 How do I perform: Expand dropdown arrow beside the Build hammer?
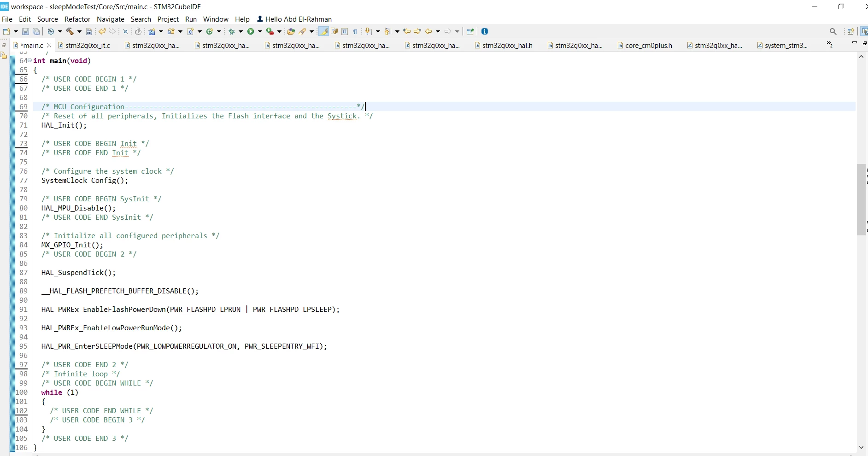pyautogui.click(x=79, y=32)
